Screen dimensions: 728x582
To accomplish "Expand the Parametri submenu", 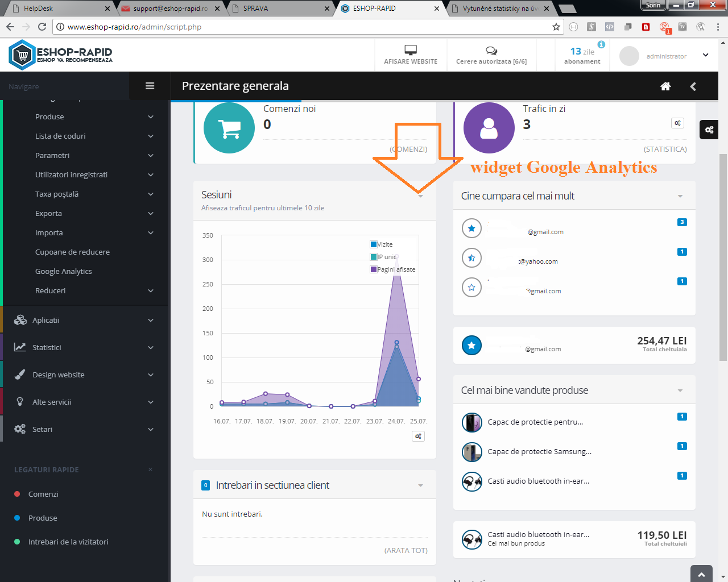I will click(x=151, y=155).
